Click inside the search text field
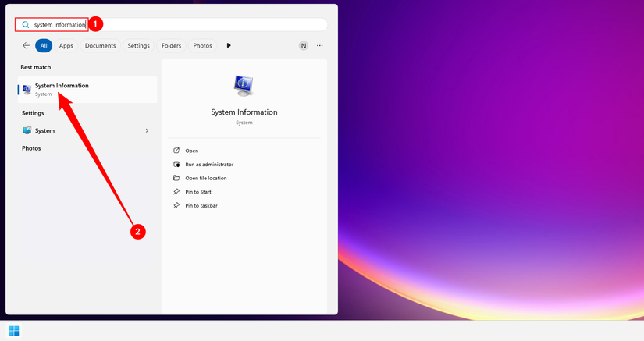 [x=171, y=25]
